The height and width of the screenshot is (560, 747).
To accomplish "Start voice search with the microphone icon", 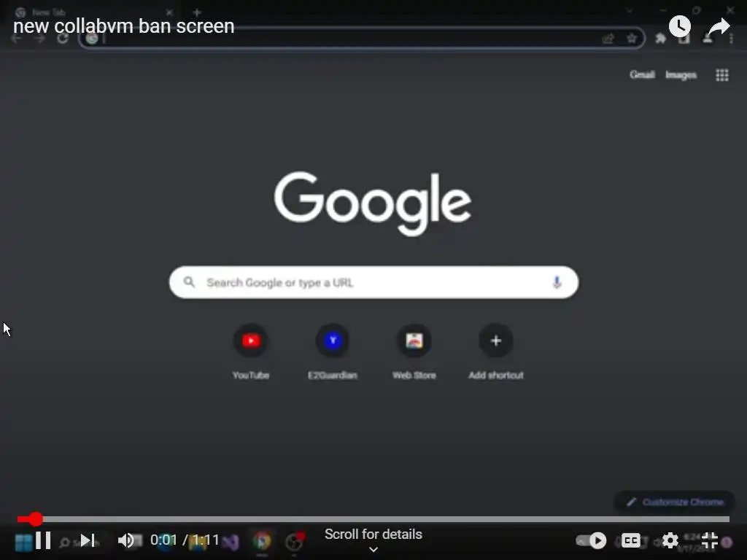I will click(x=557, y=282).
